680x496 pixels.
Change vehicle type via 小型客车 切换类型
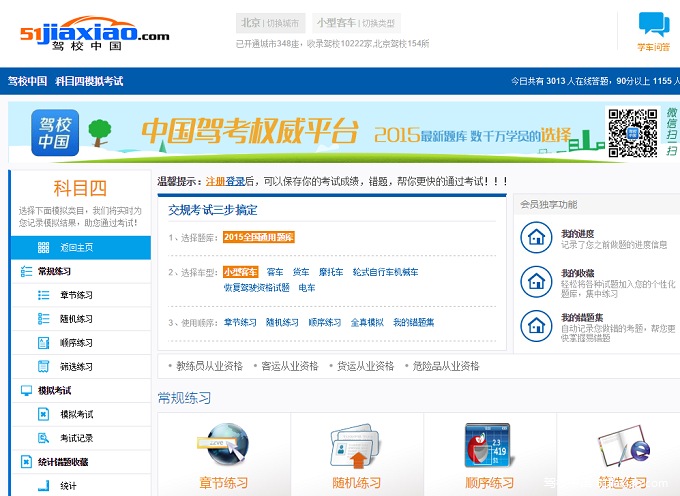point(356,23)
